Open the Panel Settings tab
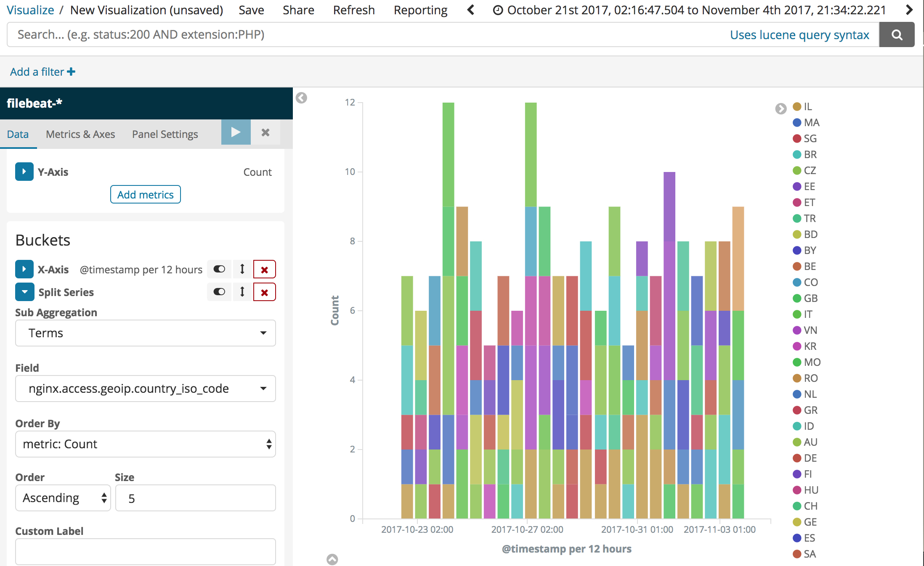Screen dimensions: 924x566 [x=165, y=134]
